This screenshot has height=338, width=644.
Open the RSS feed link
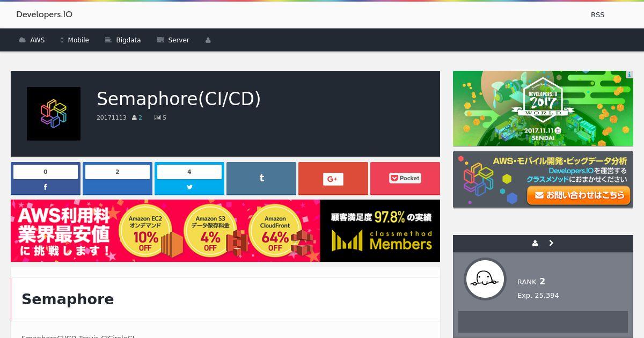pyautogui.click(x=597, y=14)
